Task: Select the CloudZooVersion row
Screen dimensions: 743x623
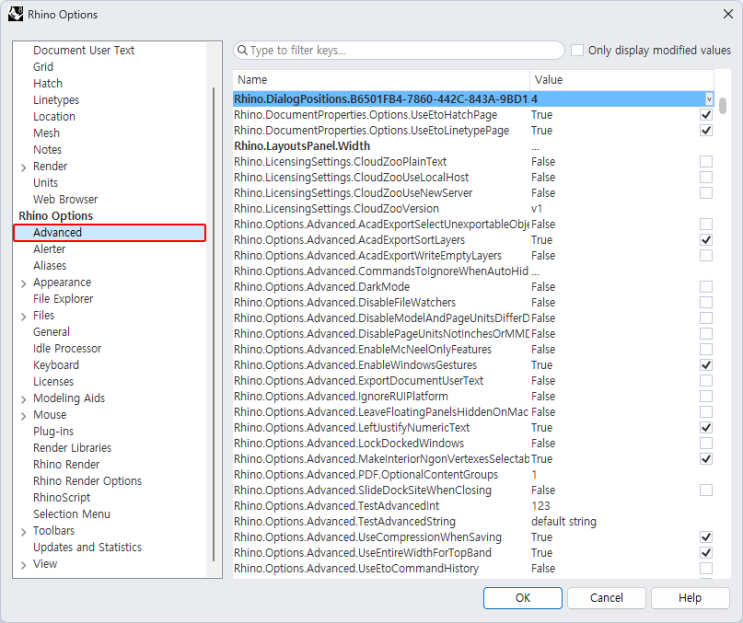Action: pos(473,208)
